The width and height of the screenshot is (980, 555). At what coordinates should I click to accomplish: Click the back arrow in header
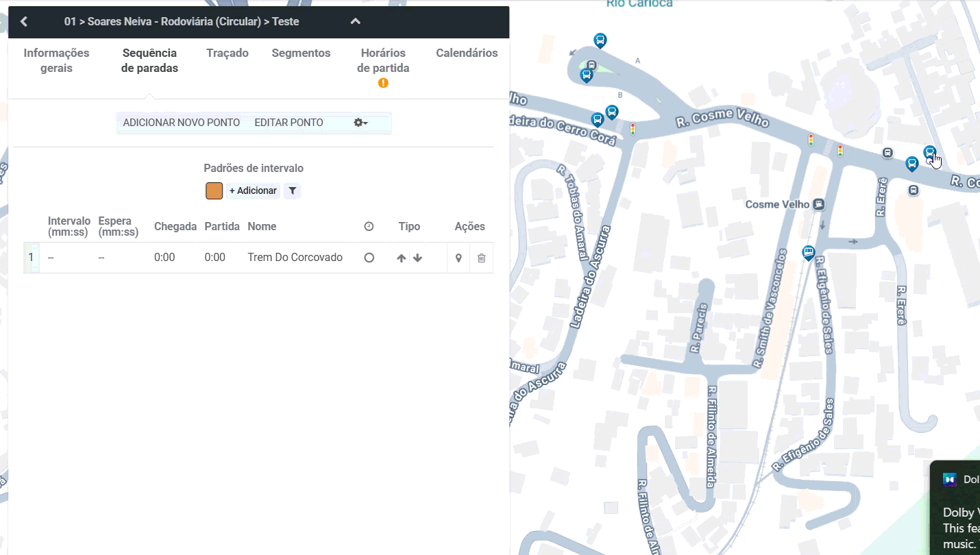coord(24,22)
